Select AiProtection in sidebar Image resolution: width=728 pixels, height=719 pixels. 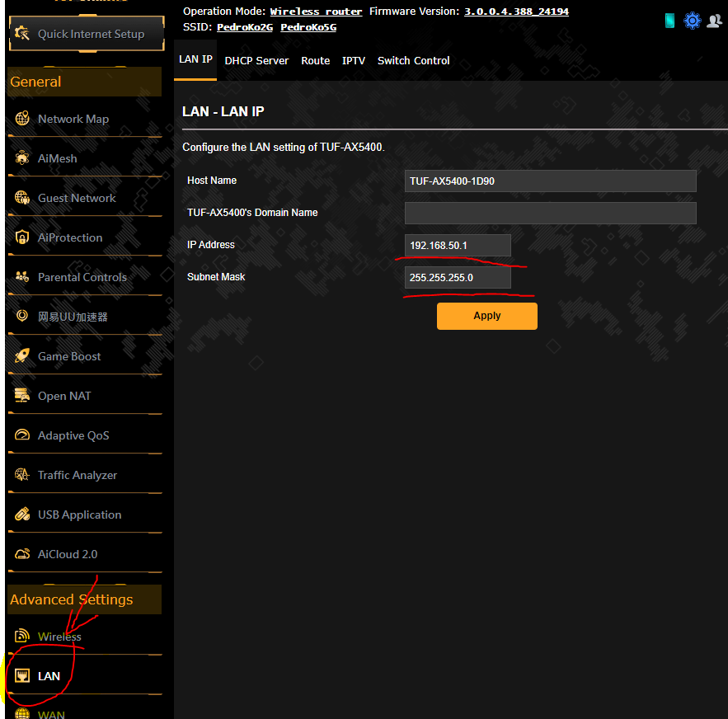point(85,237)
